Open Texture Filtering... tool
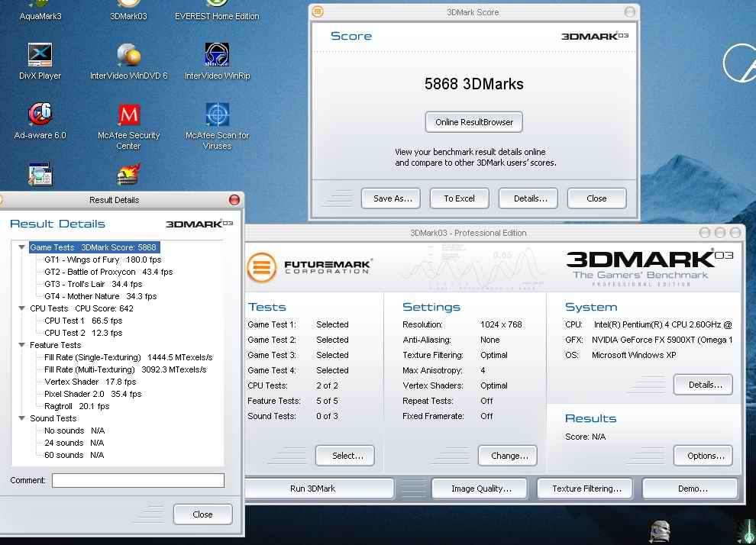 (x=585, y=489)
